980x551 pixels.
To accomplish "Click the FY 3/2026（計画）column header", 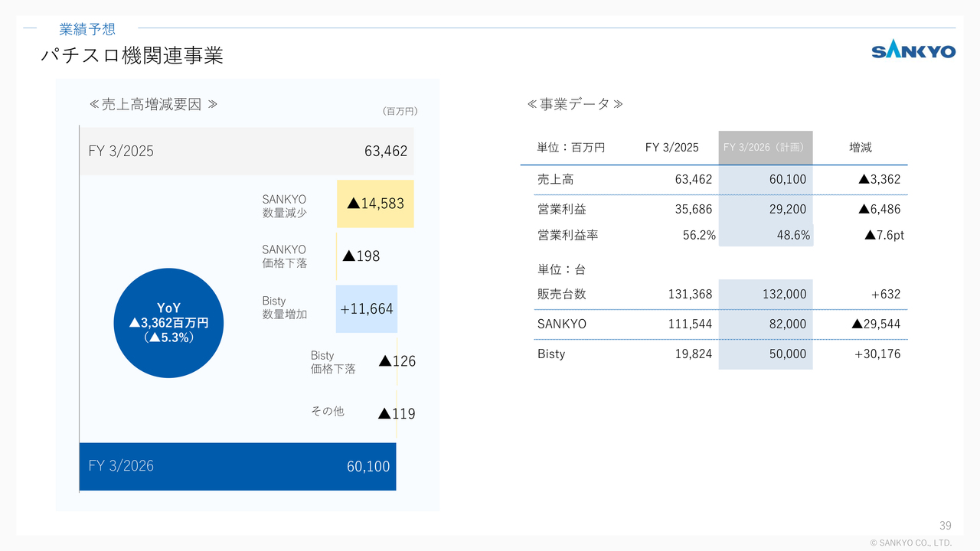I will tap(766, 148).
